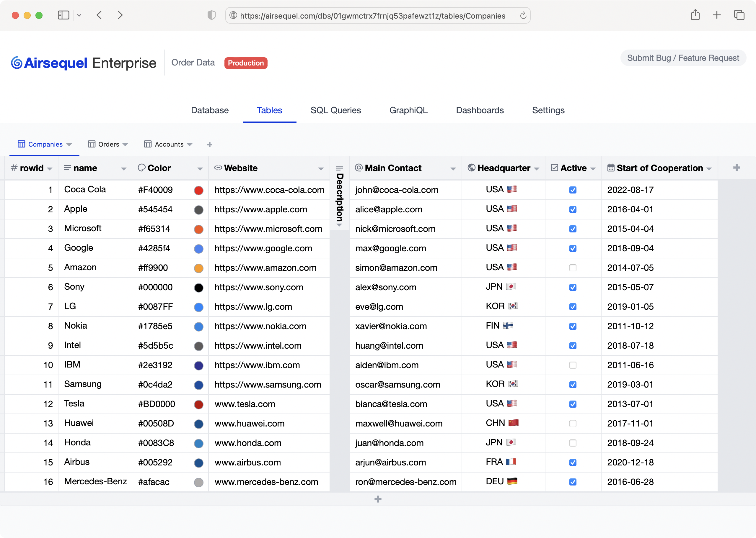
Task: Click the privacy shield icon in toolbar
Action: [211, 15]
